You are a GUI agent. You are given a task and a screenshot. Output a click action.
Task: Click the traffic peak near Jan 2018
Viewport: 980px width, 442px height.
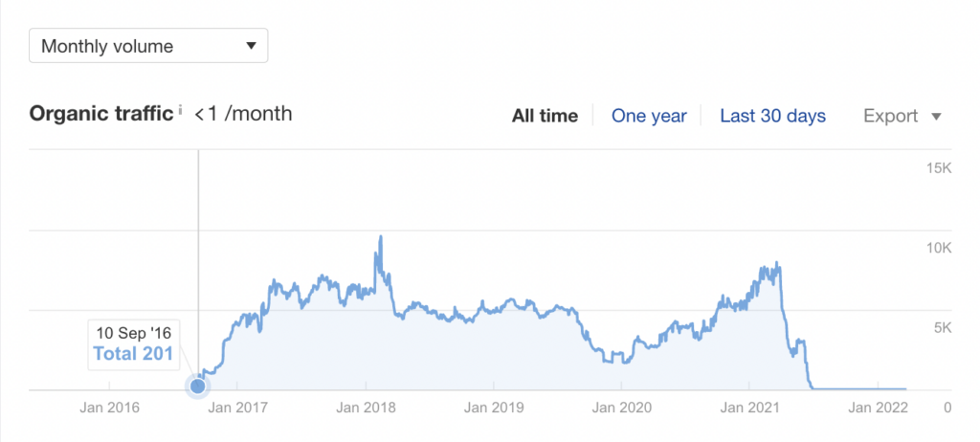point(380,237)
